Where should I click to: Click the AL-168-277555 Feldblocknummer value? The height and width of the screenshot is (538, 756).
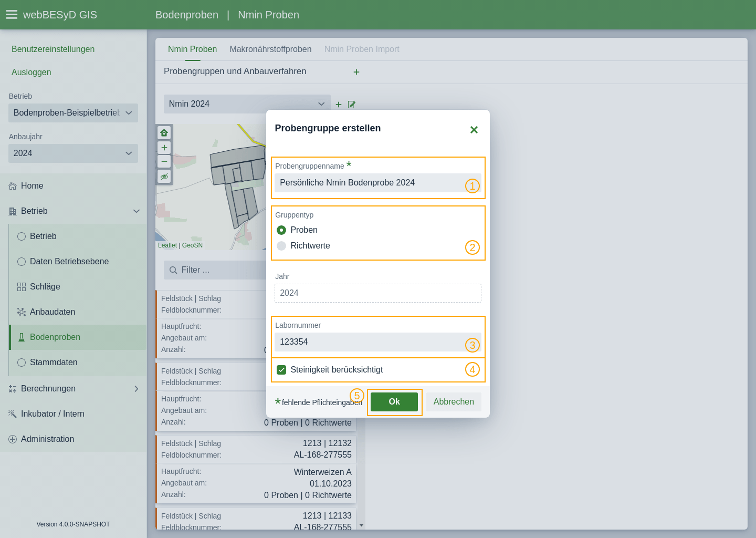323,455
